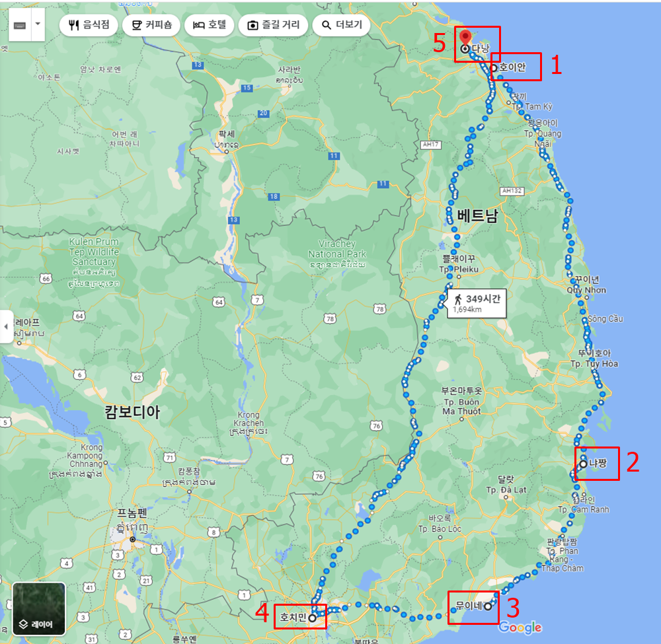
Task: Click the 349시간 walking route info box
Action: point(477,303)
